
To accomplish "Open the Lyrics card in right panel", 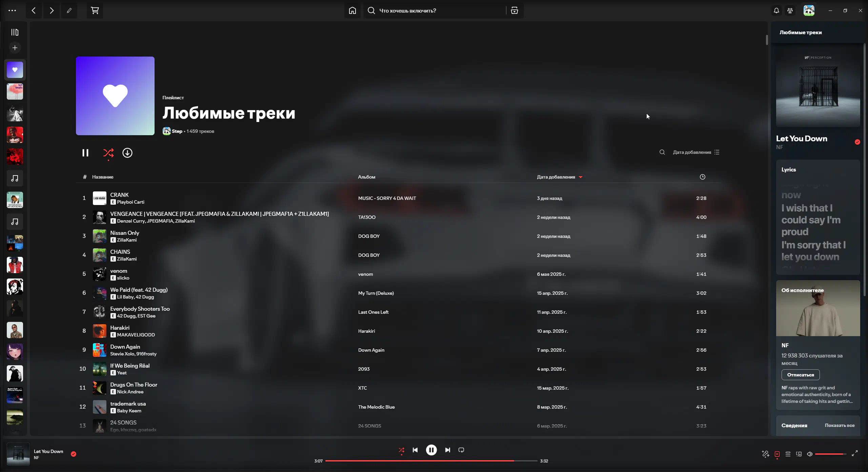I will [x=818, y=217].
